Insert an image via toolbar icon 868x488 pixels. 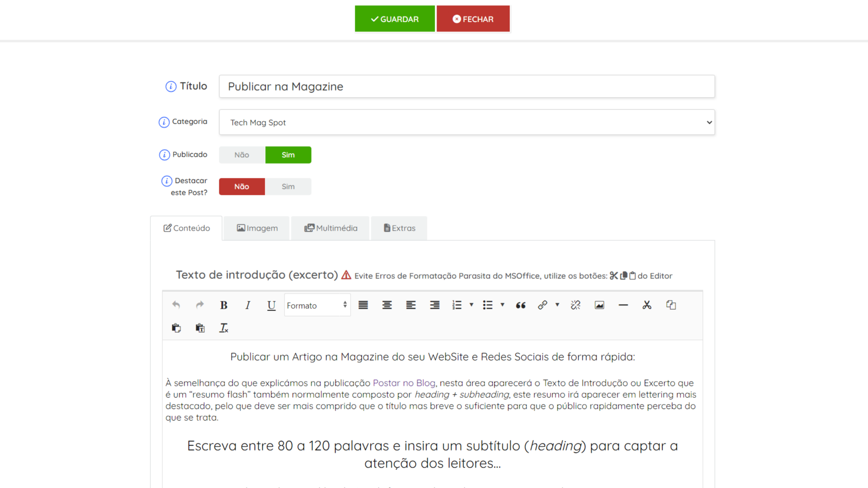click(x=599, y=305)
